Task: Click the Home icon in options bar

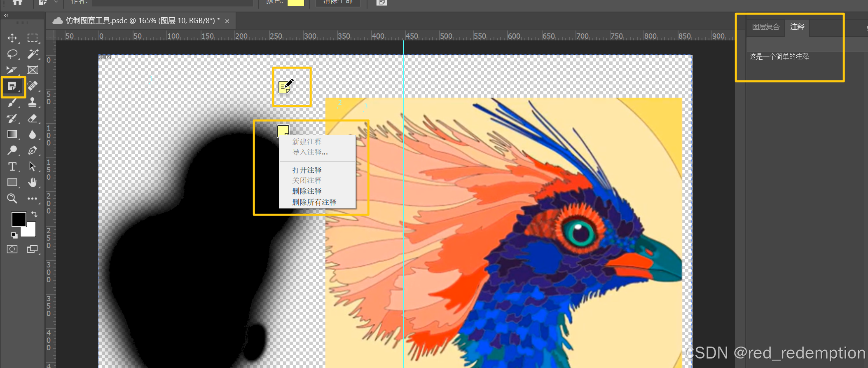Action: [x=17, y=2]
